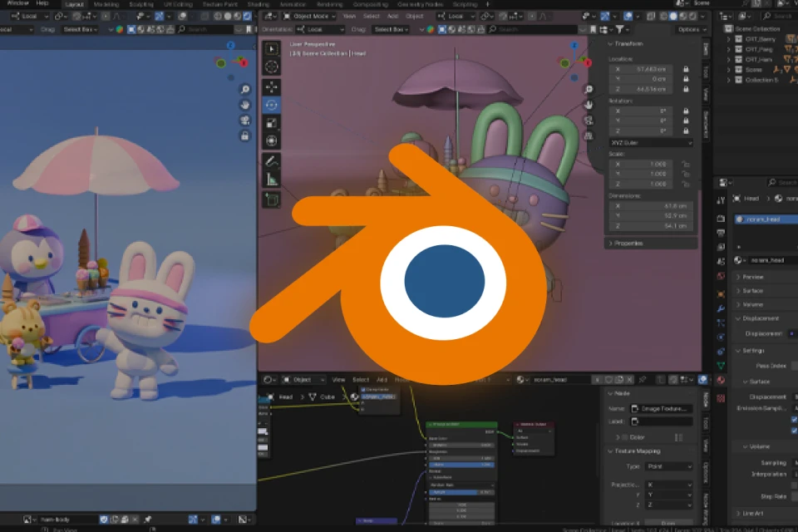The height and width of the screenshot is (532, 798).
Task: Click the zoom magnifier in left viewport
Action: pos(245,90)
